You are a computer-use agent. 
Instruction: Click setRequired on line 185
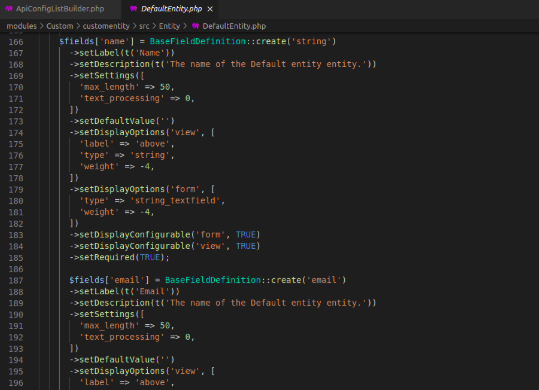coord(107,257)
